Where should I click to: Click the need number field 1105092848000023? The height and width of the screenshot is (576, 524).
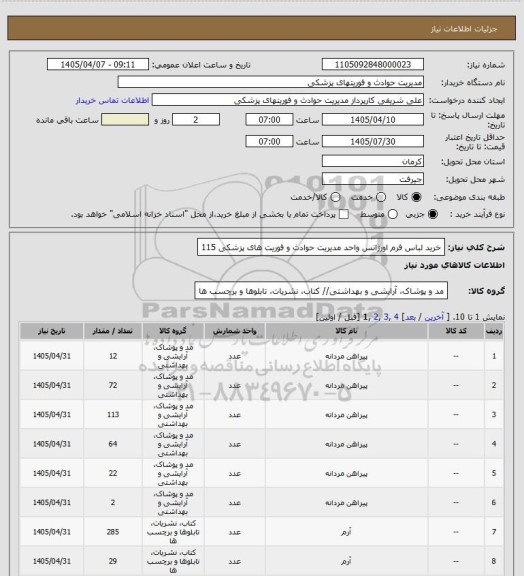373,64
